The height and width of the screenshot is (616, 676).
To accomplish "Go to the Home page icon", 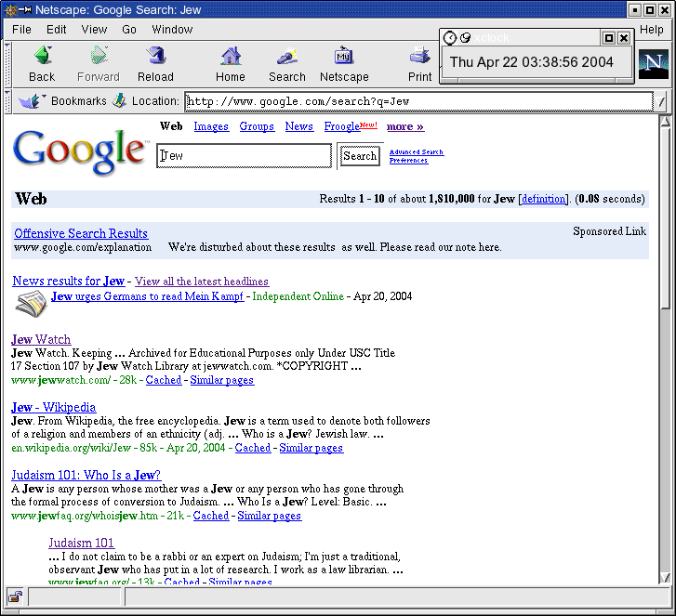I will [x=231, y=56].
